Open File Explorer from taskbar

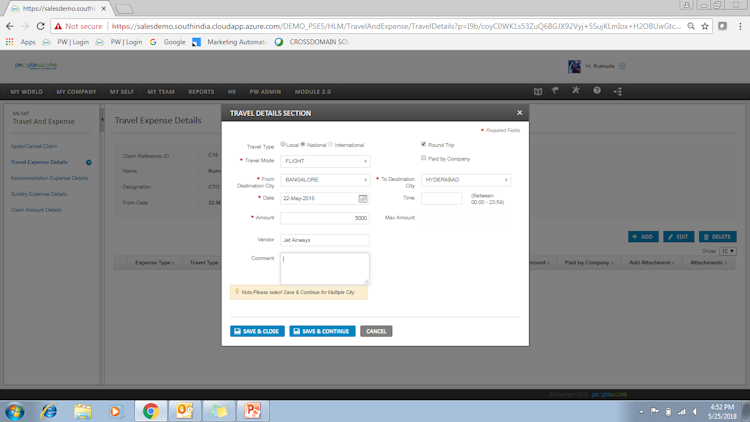pyautogui.click(x=83, y=411)
